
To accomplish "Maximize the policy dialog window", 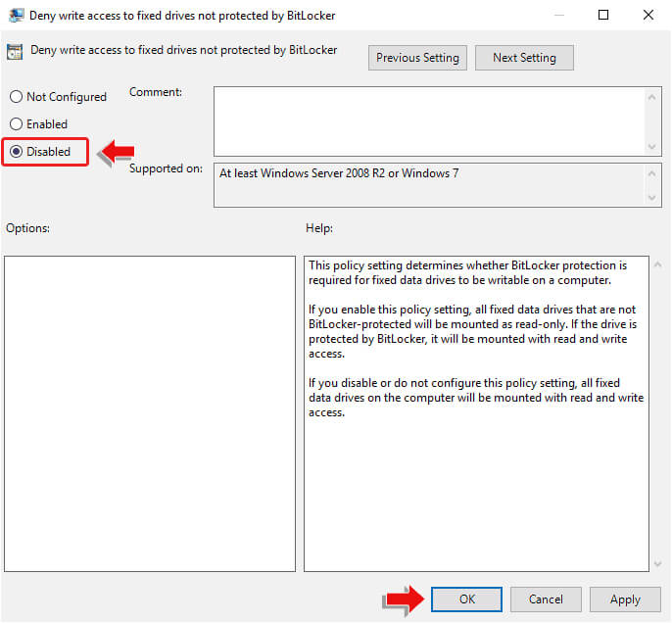I will pos(603,15).
